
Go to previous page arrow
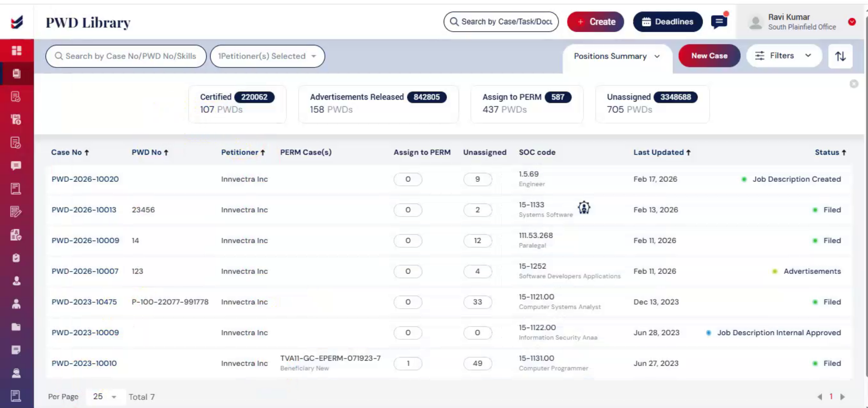(x=819, y=397)
